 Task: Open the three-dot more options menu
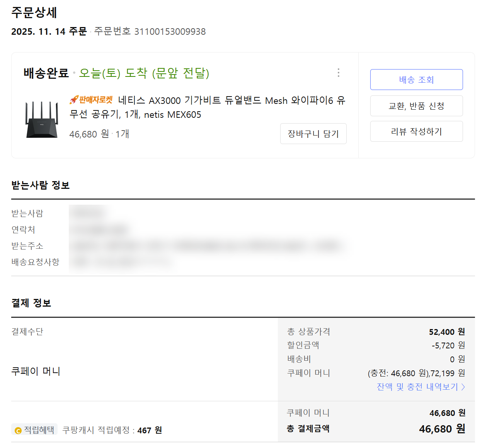[339, 73]
